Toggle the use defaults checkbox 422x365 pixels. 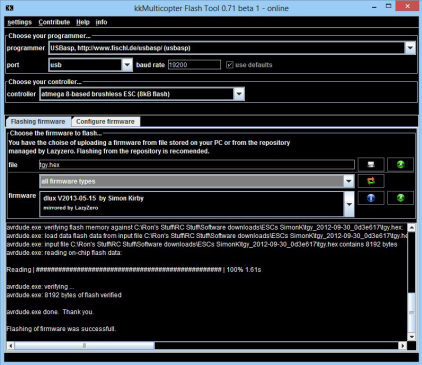coord(230,65)
